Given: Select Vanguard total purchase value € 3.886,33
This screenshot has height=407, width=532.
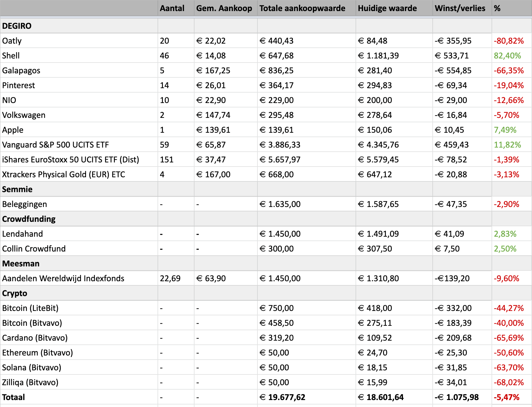Looking at the screenshot, I should (x=307, y=145).
